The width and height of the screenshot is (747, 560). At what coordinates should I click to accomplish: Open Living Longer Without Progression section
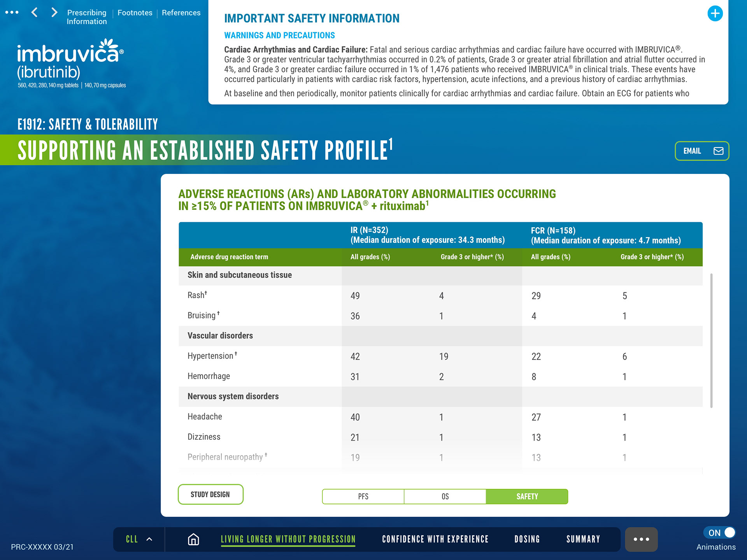point(288,539)
